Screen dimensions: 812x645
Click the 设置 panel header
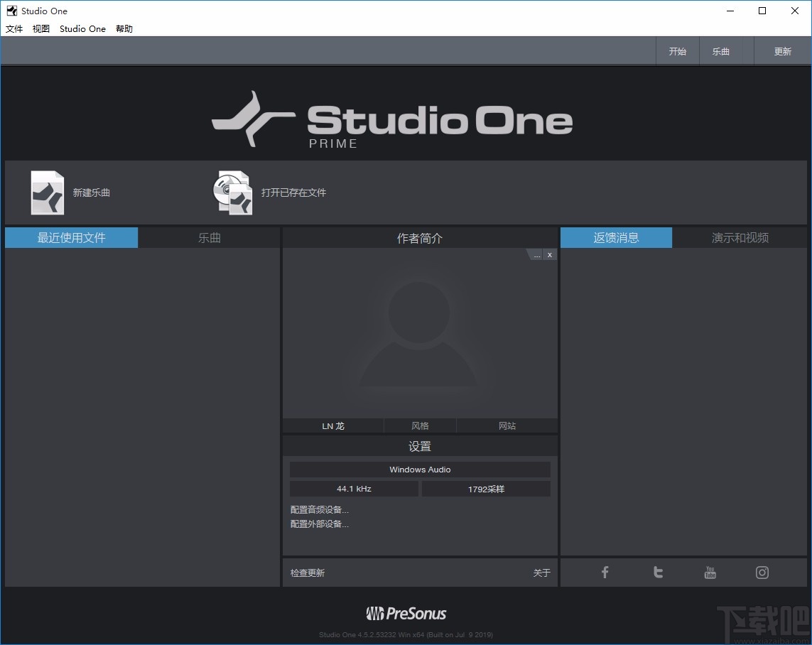[420, 445]
